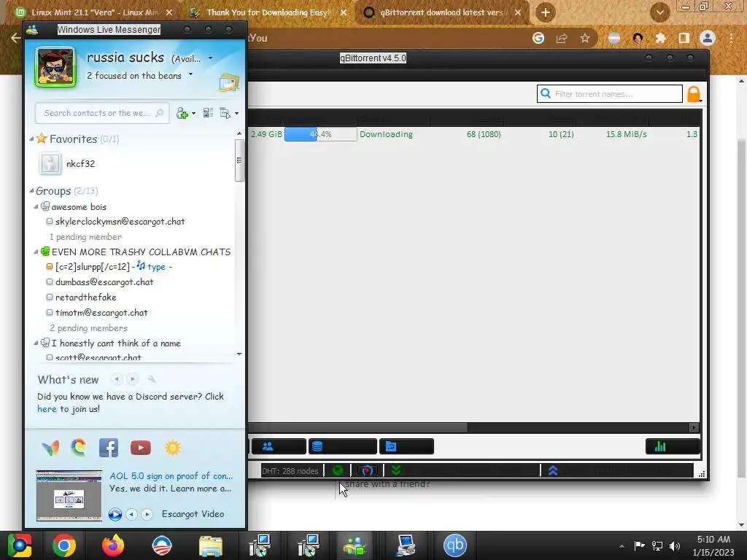The image size is (747, 560).
Task: Click the green connection status icon
Action: 338,470
